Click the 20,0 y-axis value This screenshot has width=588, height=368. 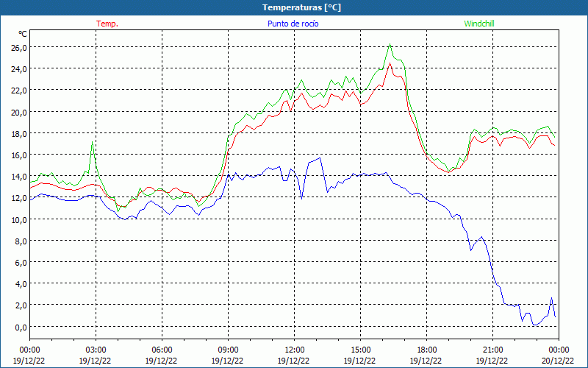click(19, 113)
